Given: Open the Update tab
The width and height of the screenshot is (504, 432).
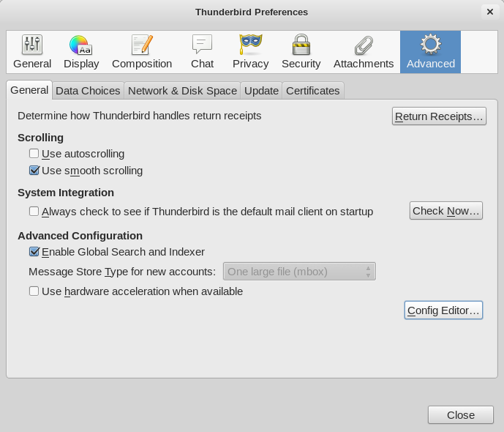Looking at the screenshot, I should [x=261, y=91].
